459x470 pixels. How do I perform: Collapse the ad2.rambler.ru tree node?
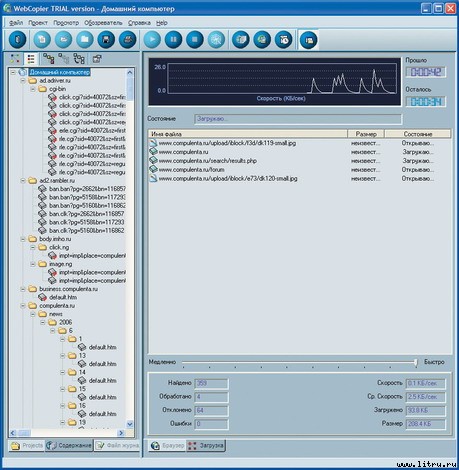(x=23, y=181)
